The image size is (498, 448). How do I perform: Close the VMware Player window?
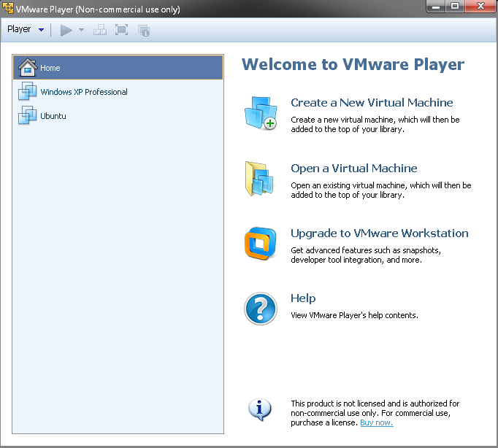click(x=480, y=7)
